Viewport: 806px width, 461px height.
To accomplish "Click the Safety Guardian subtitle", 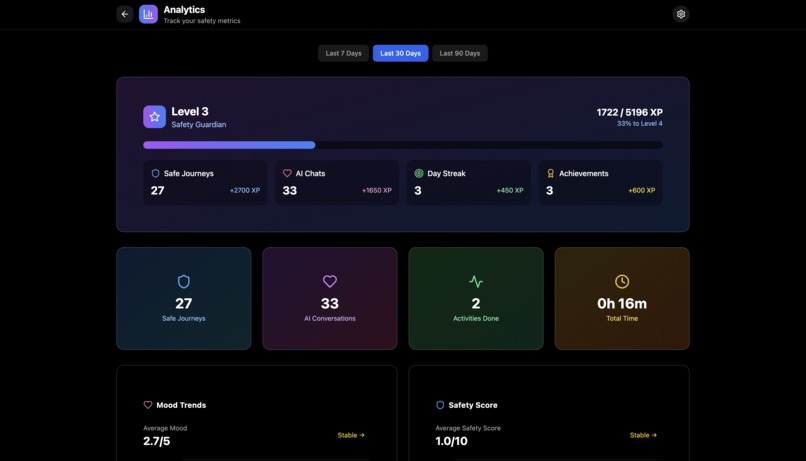I will pos(198,125).
